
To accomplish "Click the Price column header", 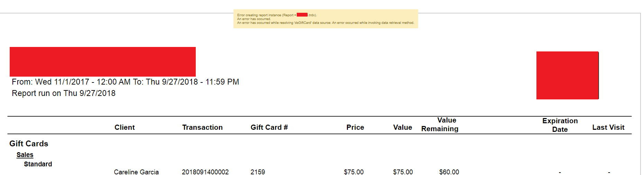I will (355, 127).
